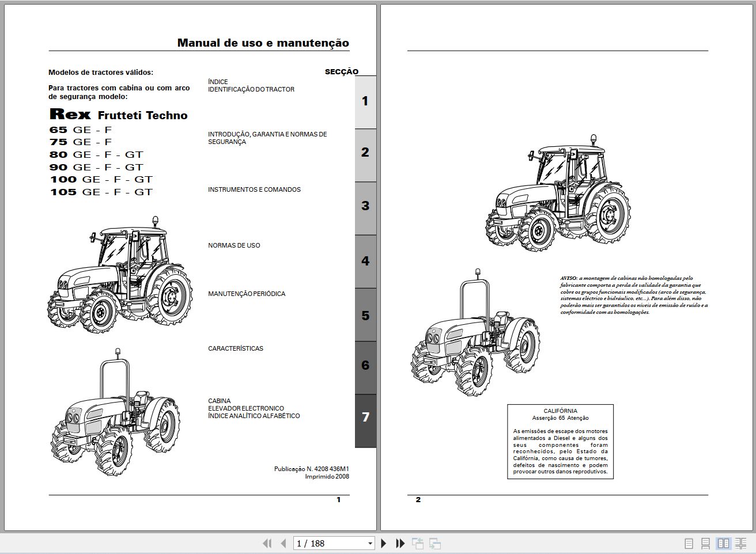This screenshot has width=756, height=554.
Task: Click 'ELEVADOR ELECTRONICO' entry
Action: pos(246,408)
